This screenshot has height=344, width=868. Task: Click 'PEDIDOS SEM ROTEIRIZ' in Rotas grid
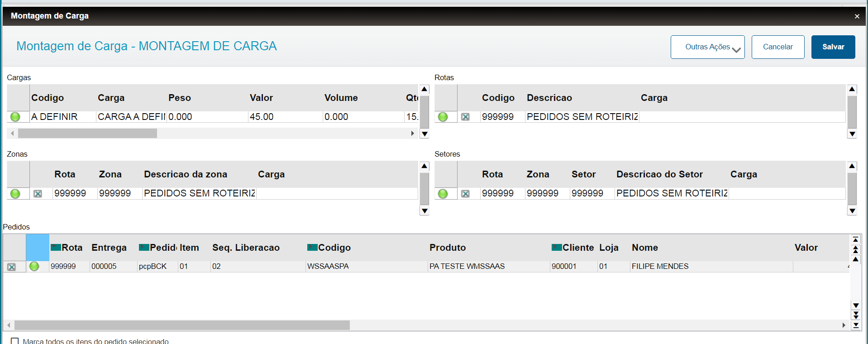click(582, 117)
